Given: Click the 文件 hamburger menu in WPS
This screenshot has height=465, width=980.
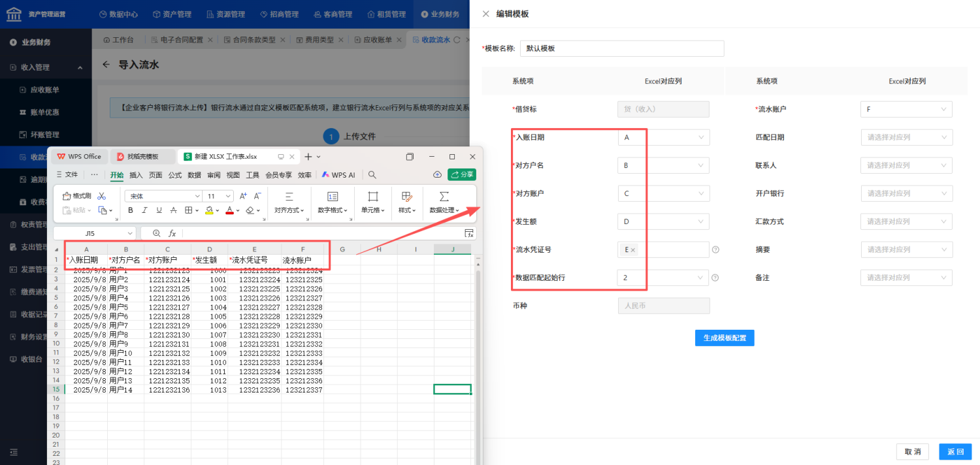Looking at the screenshot, I should [x=67, y=175].
